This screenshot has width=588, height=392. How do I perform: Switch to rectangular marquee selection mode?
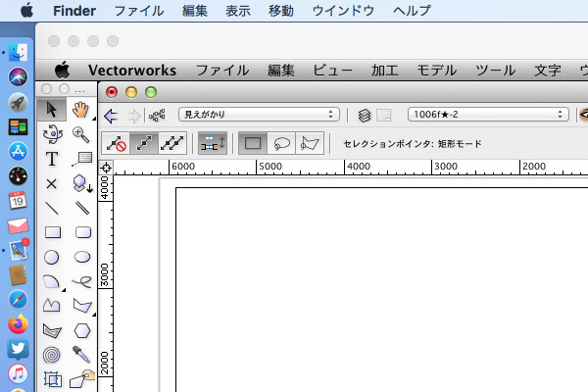[x=253, y=143]
